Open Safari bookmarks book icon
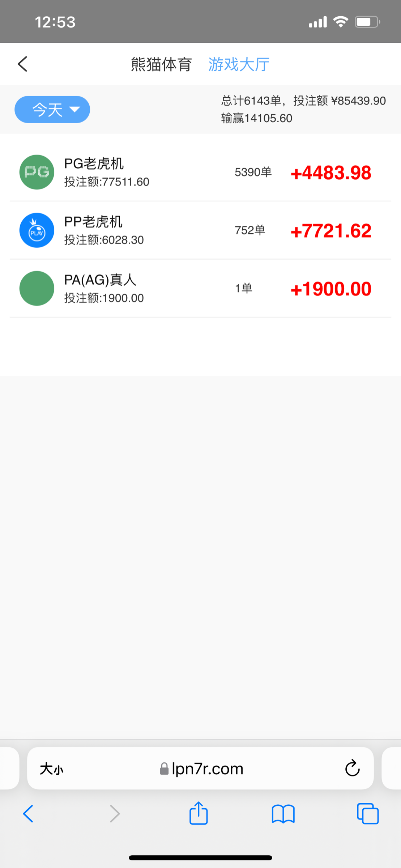 click(x=283, y=814)
